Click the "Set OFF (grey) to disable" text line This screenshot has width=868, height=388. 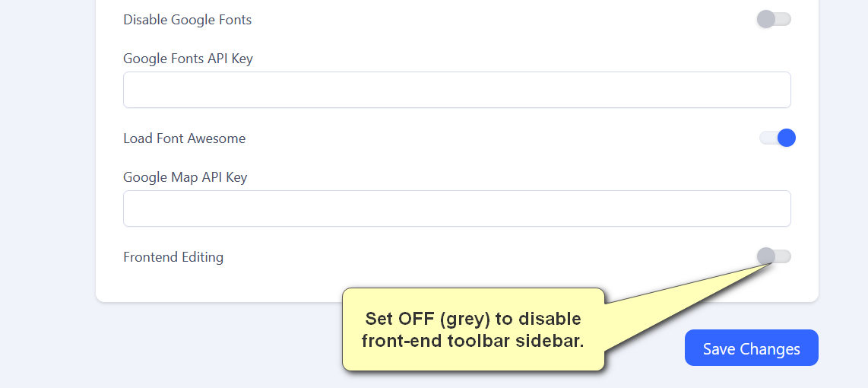coord(473,318)
